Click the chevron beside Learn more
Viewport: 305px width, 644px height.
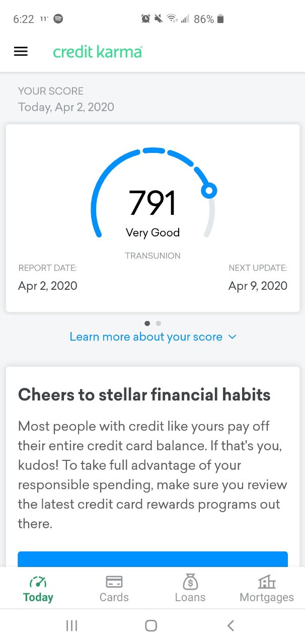(232, 337)
